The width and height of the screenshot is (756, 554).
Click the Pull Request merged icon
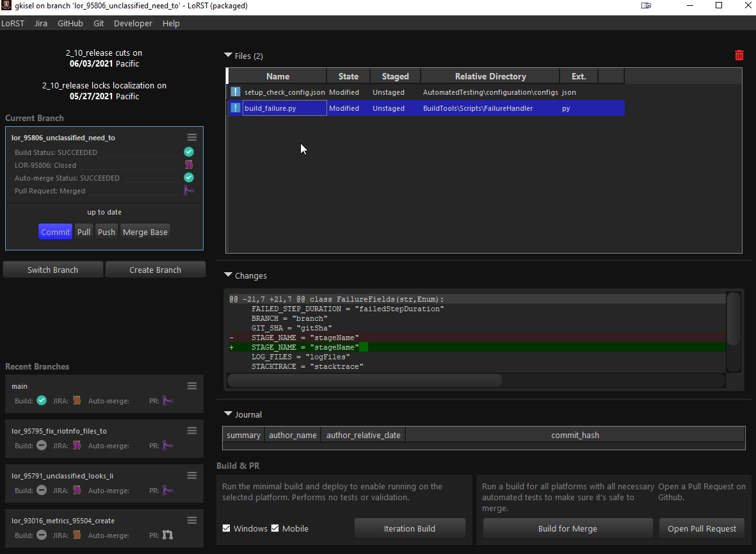(189, 190)
